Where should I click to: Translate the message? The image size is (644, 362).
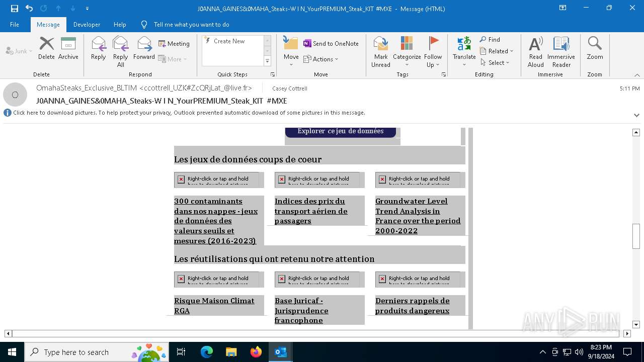pyautogui.click(x=464, y=51)
